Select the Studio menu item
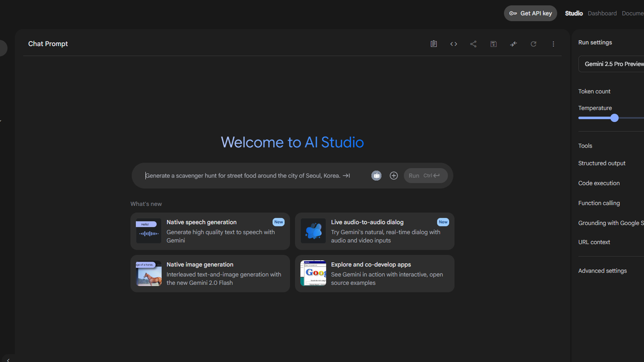This screenshot has height=362, width=644. click(x=574, y=13)
